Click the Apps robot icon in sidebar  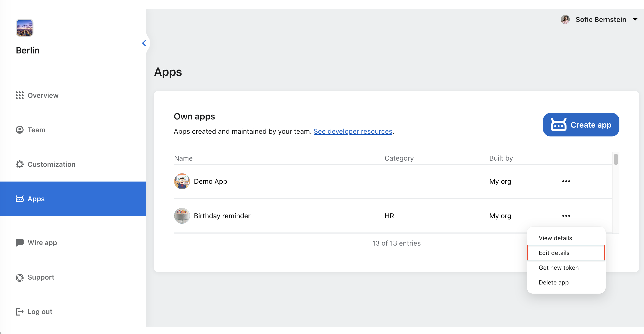click(19, 199)
